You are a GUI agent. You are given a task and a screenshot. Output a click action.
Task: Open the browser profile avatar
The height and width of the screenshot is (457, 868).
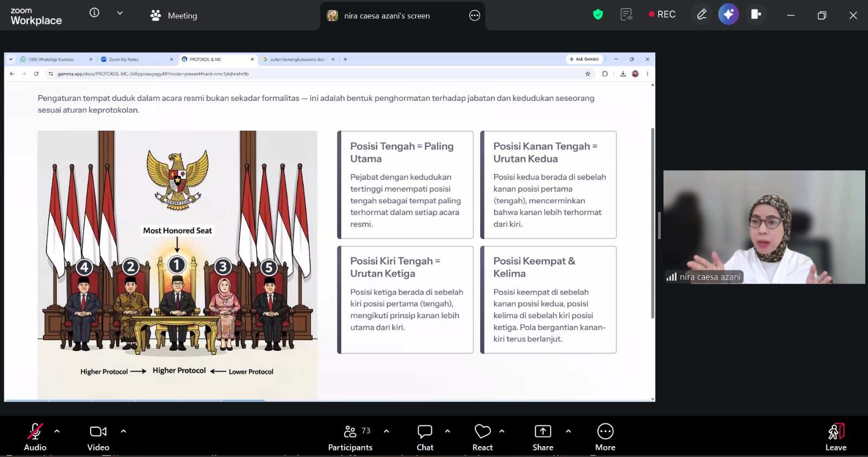coord(635,74)
